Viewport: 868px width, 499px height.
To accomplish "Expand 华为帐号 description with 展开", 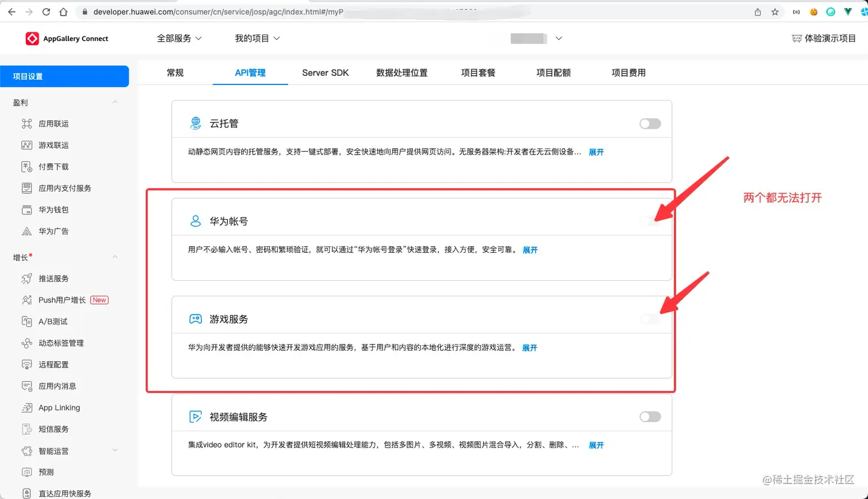I will pyautogui.click(x=530, y=250).
